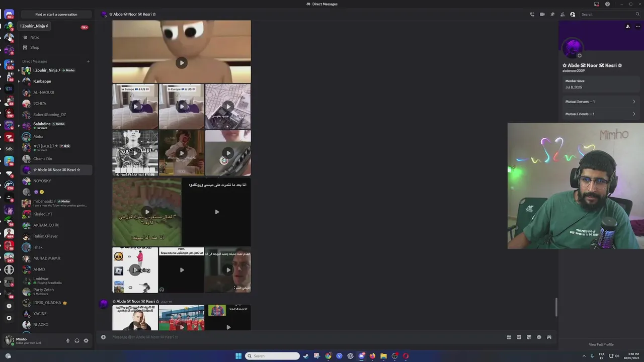Open DM with Saber4Gaming_DZ

coord(56,115)
